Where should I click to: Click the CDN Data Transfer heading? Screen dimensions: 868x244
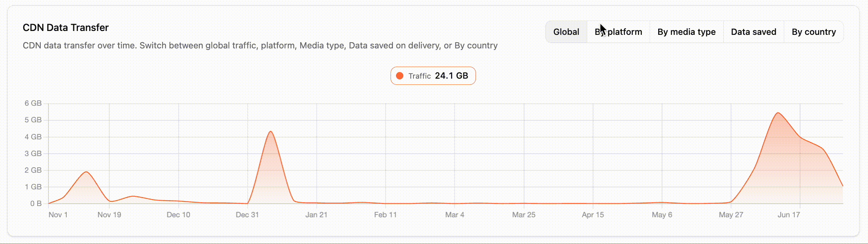click(66, 27)
